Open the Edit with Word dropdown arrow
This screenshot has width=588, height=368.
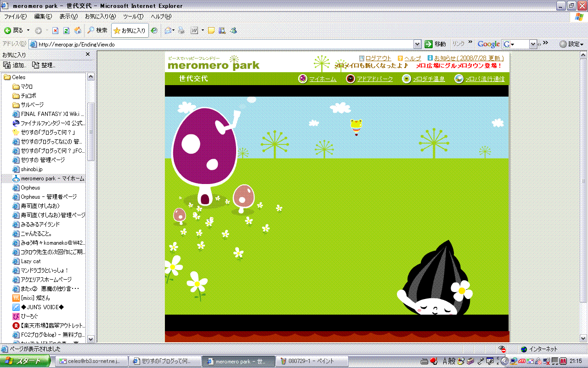point(203,30)
